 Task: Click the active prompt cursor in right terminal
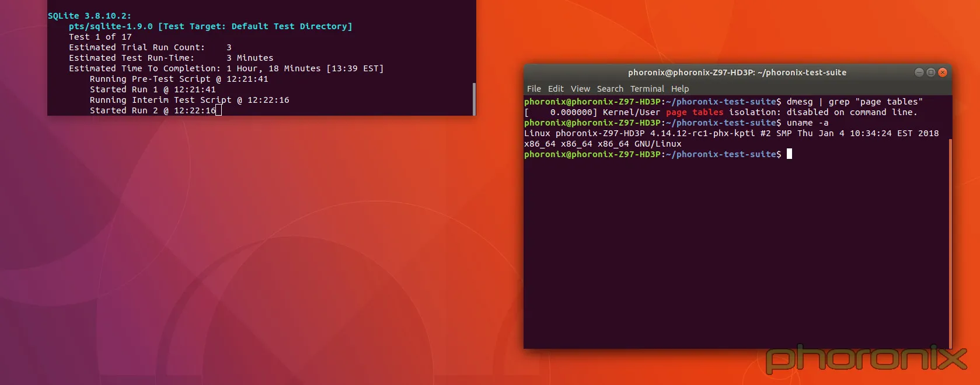click(x=789, y=154)
